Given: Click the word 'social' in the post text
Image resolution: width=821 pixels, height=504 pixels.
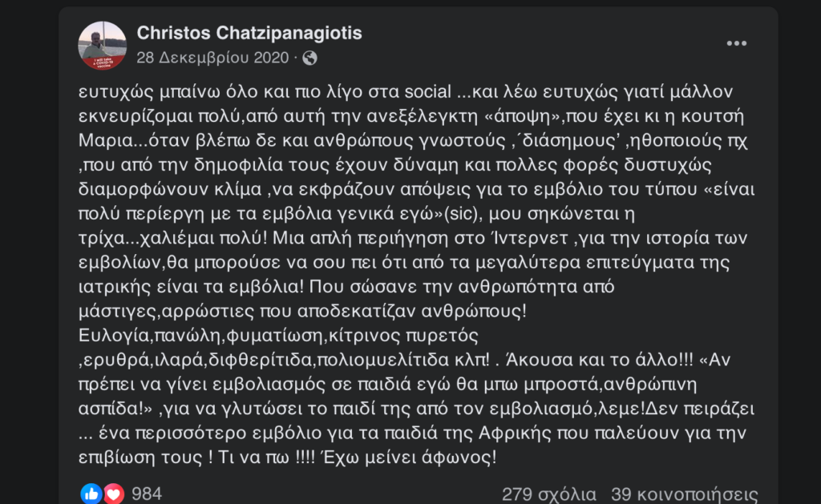Looking at the screenshot, I should tap(427, 91).
